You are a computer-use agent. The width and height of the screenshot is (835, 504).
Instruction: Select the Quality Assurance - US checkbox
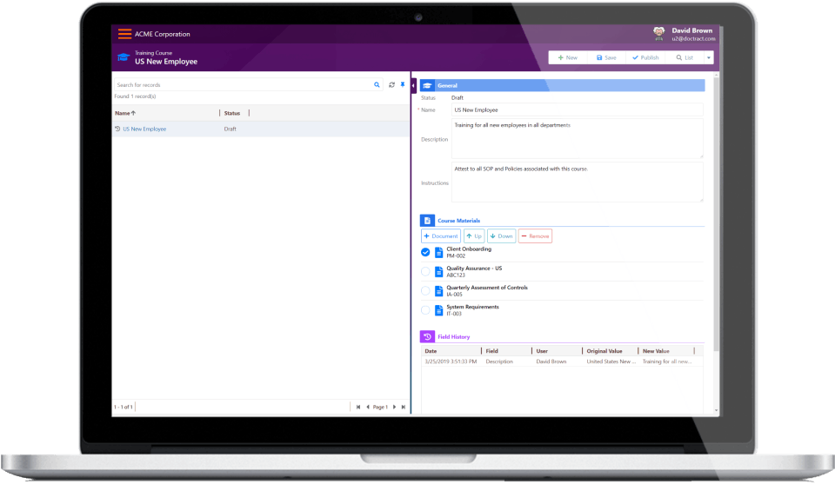425,271
